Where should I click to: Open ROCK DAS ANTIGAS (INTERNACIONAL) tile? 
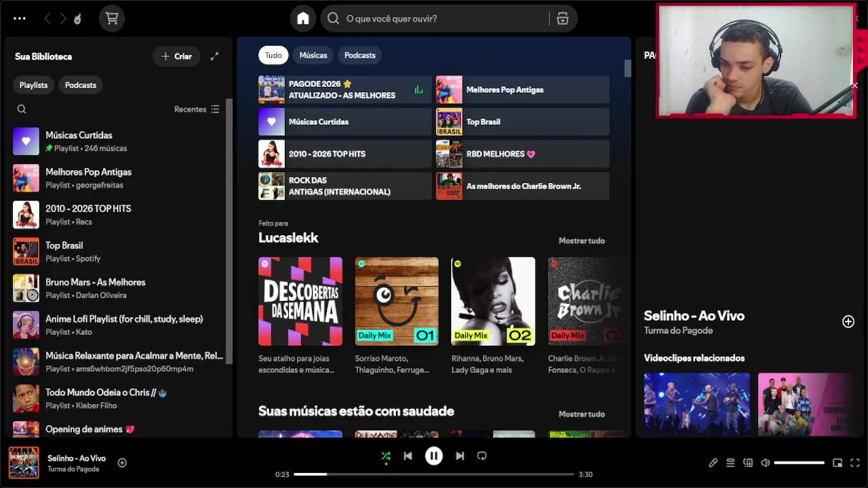[344, 186]
